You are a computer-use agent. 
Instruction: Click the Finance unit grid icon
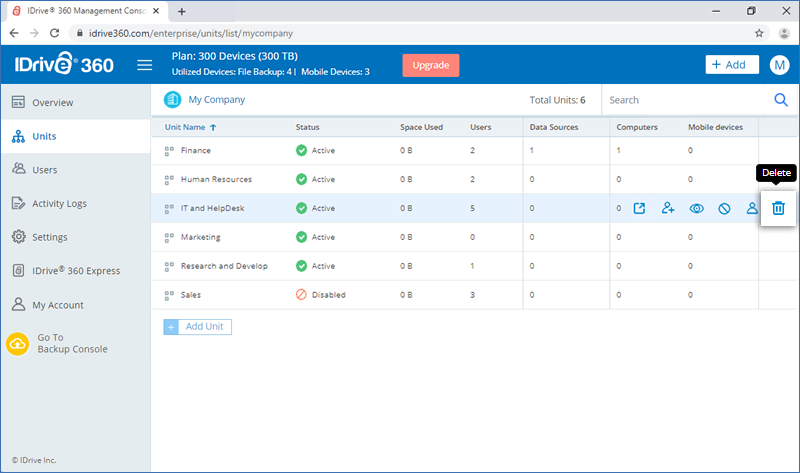(169, 151)
